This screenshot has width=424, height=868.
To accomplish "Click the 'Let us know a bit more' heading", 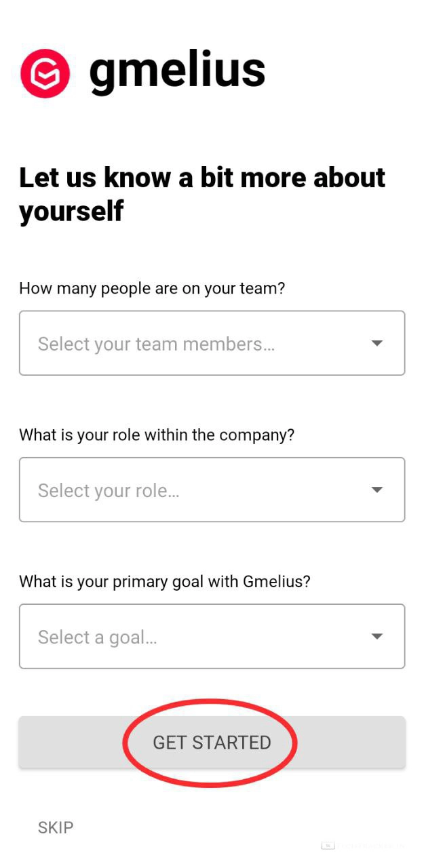I will (201, 178).
